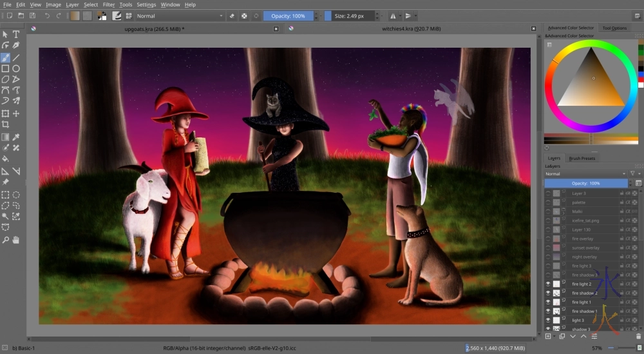Viewport: 644px width, 354px height.
Task: Open the Filter menu
Action: click(109, 5)
